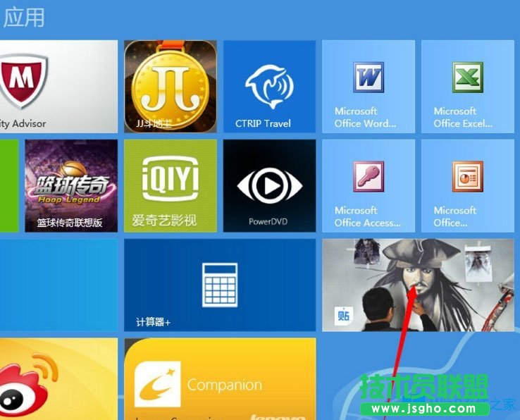Launch the PowerDVD tile

(270, 186)
